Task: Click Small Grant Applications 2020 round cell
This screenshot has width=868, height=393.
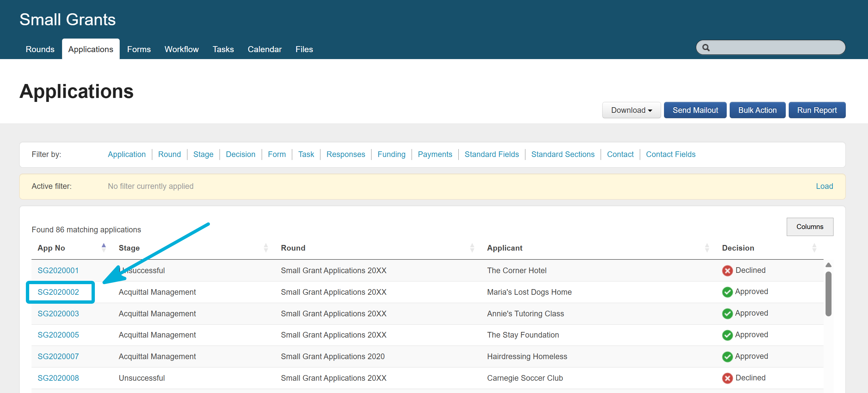Action: click(x=333, y=356)
